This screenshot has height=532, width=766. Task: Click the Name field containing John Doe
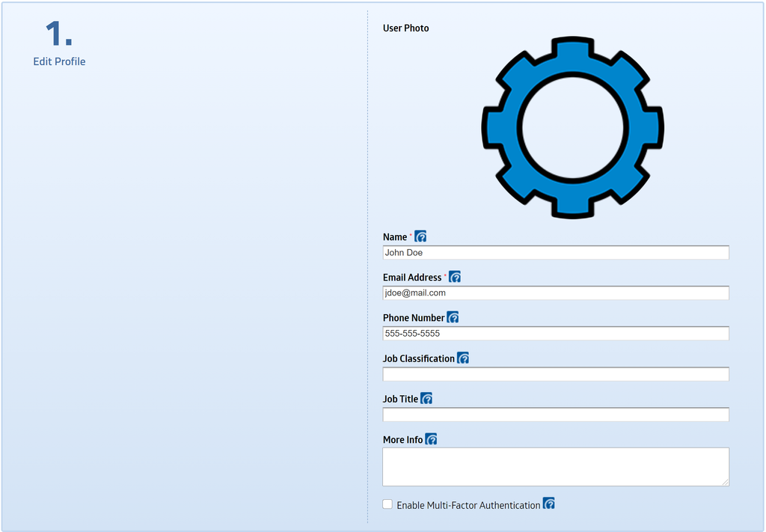555,253
